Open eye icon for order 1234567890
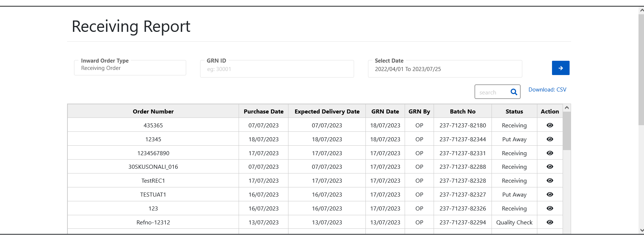The height and width of the screenshot is (235, 644). (x=549, y=153)
